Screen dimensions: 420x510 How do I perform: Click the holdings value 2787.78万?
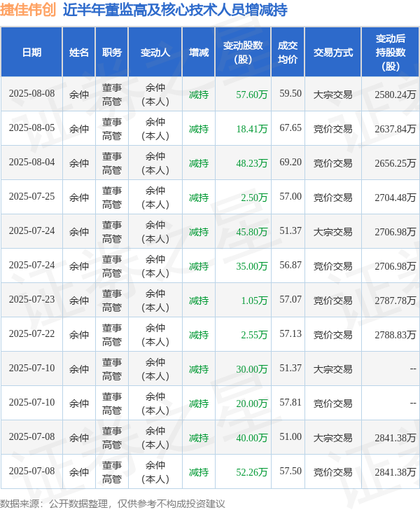(x=395, y=301)
